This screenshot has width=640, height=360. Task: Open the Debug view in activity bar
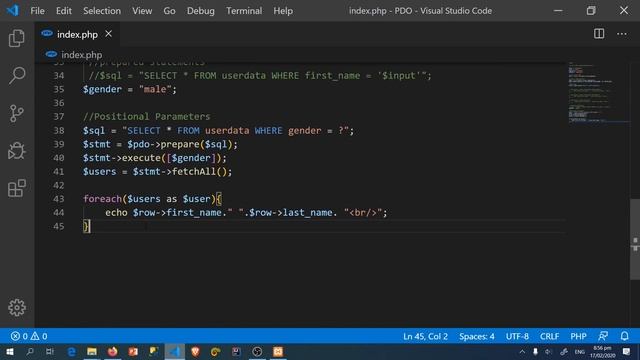17,151
